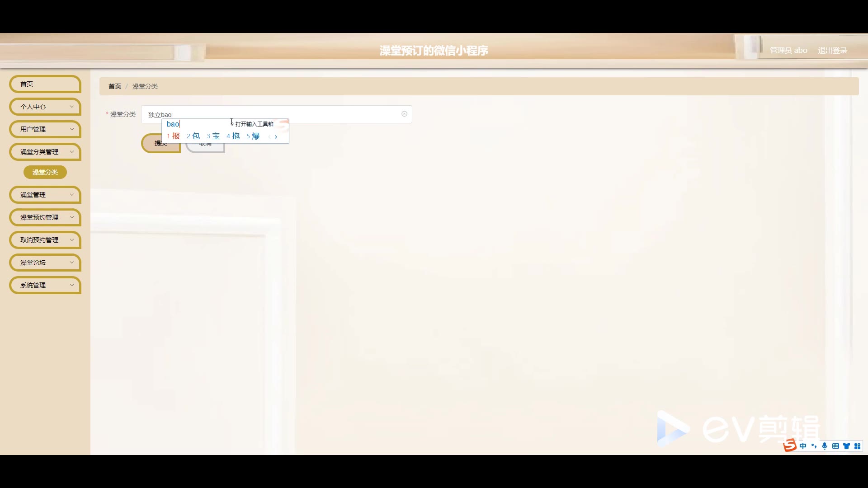Screen dimensions: 868x488
Task: Open the IME skin shirt icon
Action: point(846,446)
